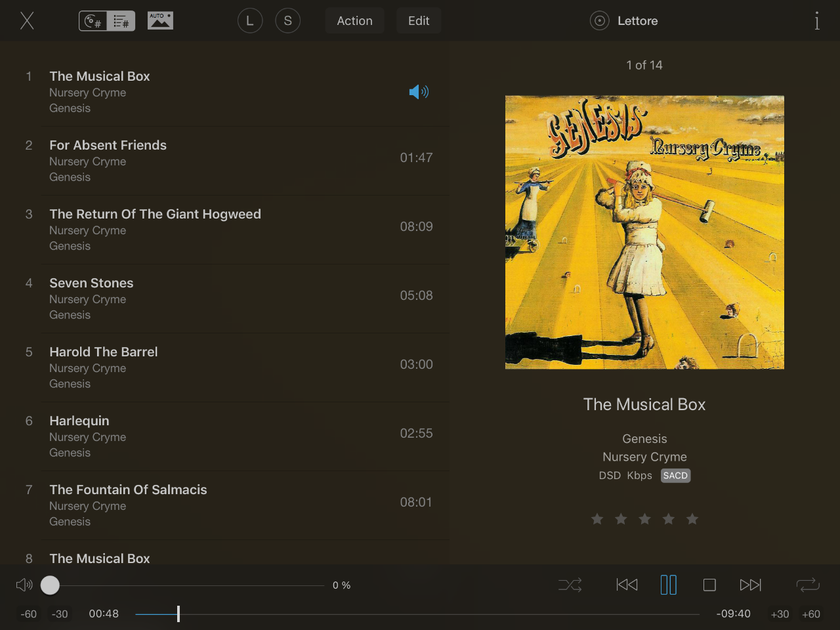
Task: Jump back 60 seconds
Action: coord(29,614)
